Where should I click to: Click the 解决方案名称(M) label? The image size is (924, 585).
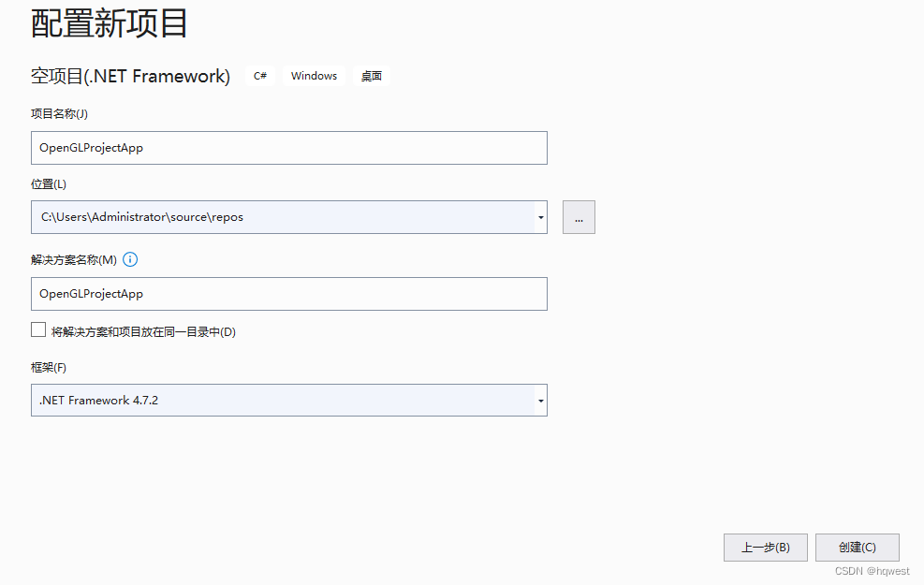pyautogui.click(x=74, y=260)
